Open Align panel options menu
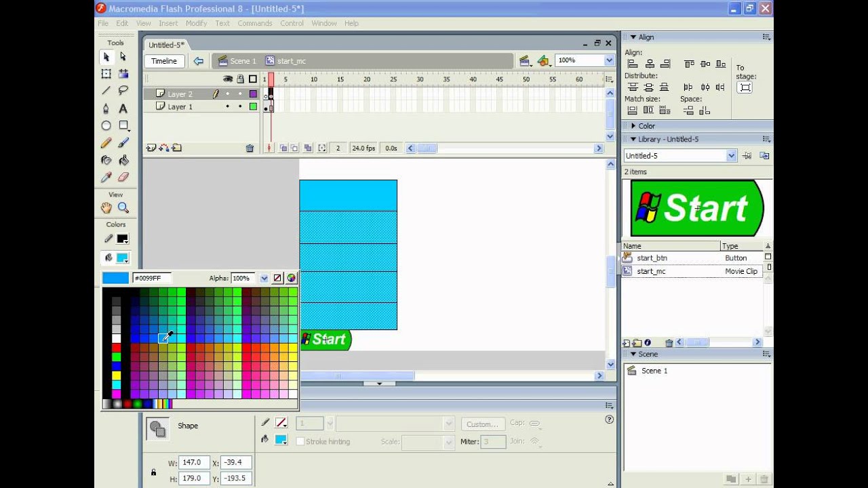 pos(766,37)
